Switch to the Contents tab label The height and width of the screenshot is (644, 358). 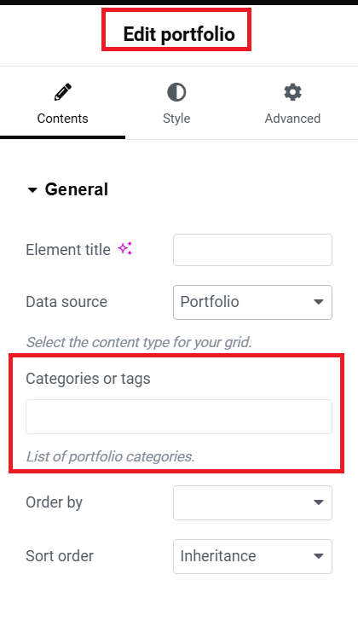(x=63, y=119)
